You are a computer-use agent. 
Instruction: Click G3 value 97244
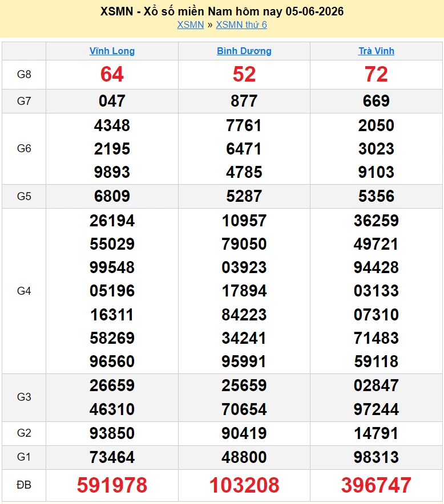click(377, 409)
